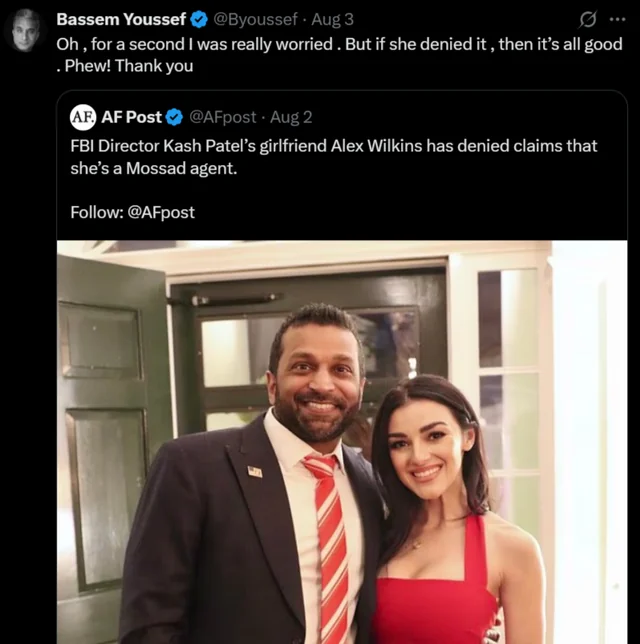Open Bassem Youssef's profile avatar
Screen dimensions: 640x644
(x=25, y=30)
